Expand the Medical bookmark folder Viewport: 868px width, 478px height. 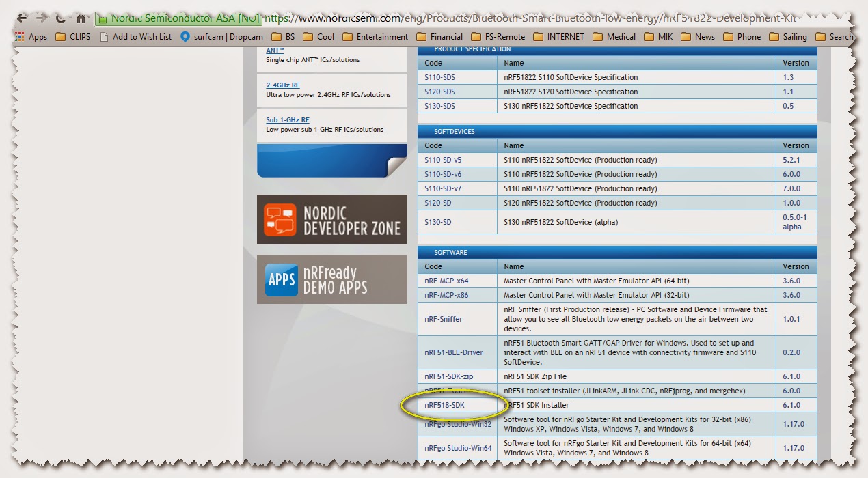614,37
